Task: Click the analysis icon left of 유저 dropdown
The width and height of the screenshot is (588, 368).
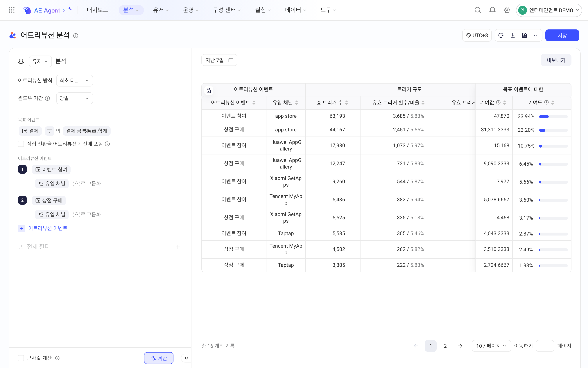Action: (x=21, y=61)
